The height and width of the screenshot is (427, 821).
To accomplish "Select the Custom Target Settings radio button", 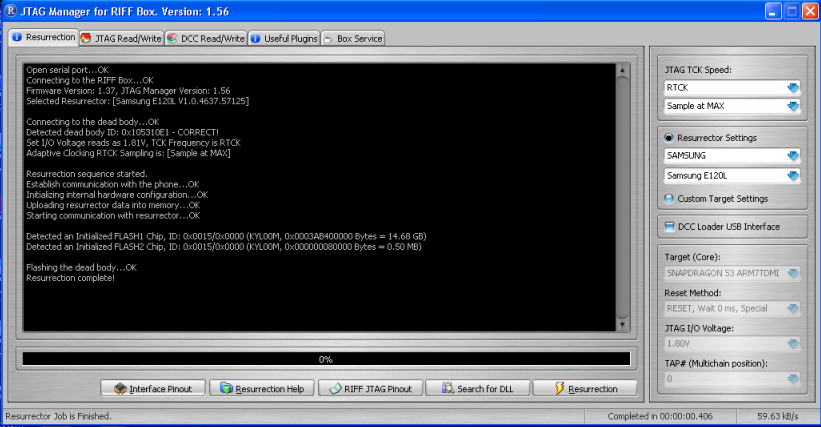I will click(669, 199).
